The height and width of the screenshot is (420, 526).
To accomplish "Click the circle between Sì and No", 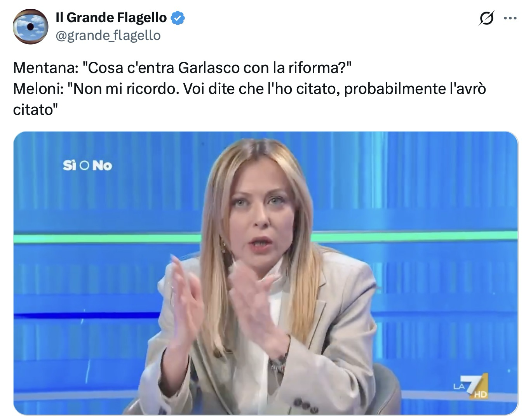I will [x=84, y=166].
